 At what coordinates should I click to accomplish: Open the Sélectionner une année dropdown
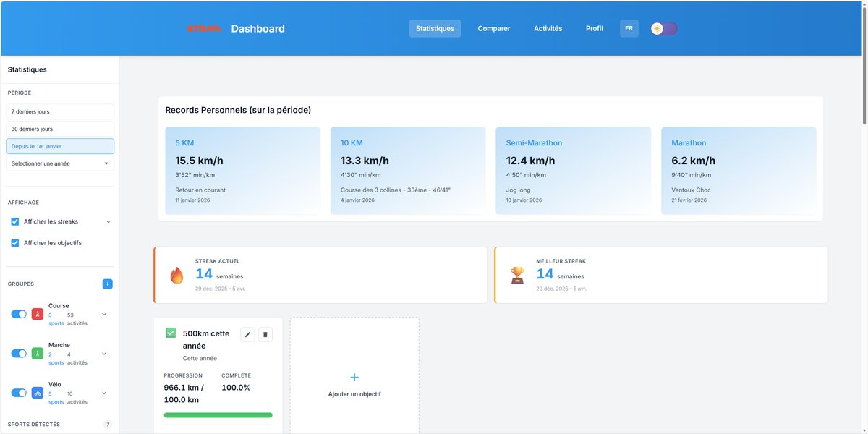pyautogui.click(x=59, y=163)
